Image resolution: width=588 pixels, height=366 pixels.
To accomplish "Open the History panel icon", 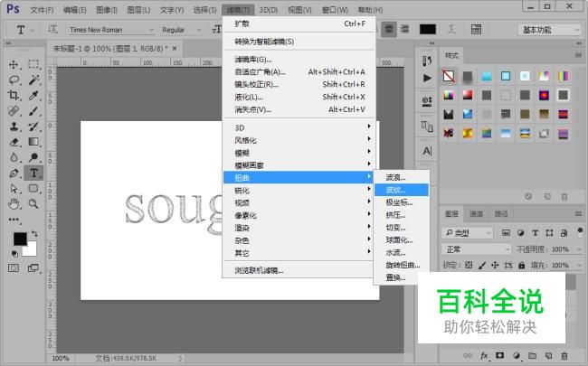I will click(427, 61).
